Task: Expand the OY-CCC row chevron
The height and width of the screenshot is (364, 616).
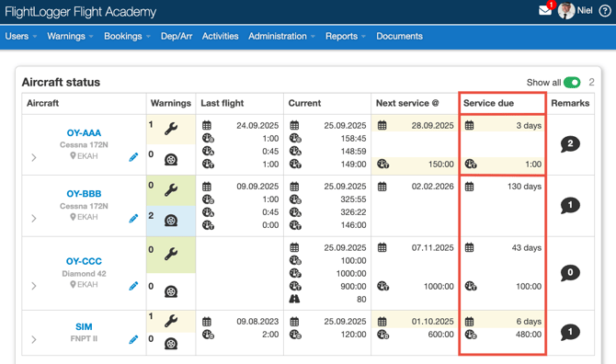Action: point(34,286)
